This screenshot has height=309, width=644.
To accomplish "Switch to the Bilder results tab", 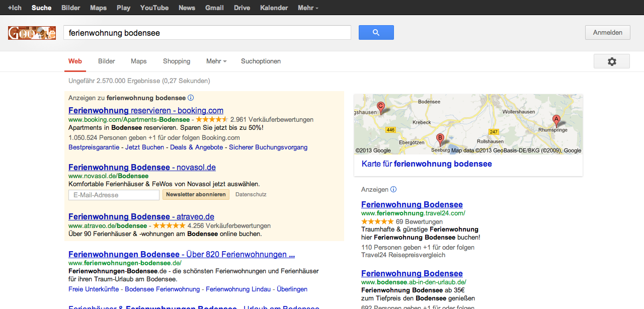I will click(107, 61).
